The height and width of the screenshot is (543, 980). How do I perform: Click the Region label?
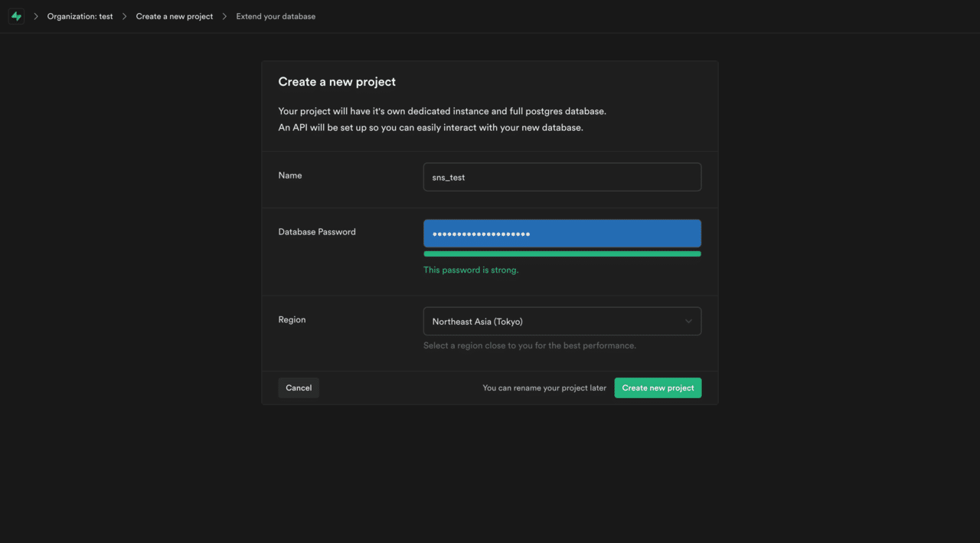tap(292, 319)
